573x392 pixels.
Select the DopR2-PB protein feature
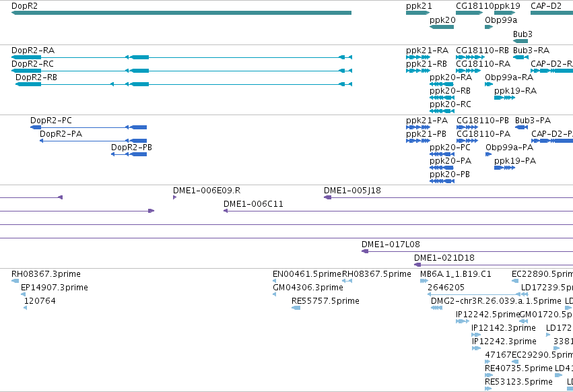129,154
